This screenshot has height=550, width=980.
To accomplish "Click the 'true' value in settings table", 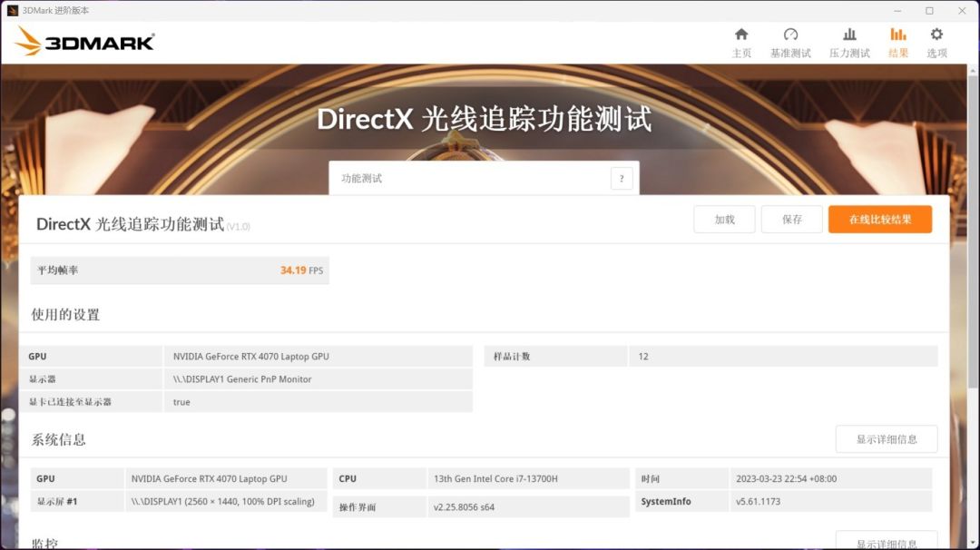I will pyautogui.click(x=181, y=402).
